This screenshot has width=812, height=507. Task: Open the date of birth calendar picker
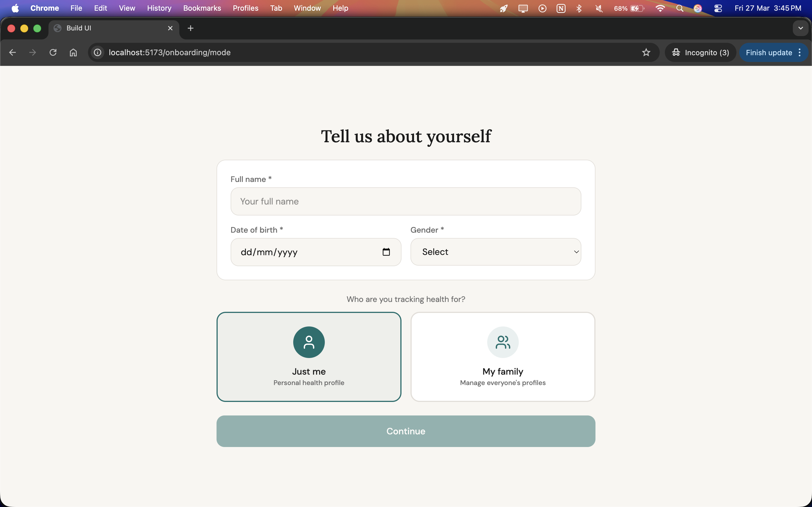click(386, 252)
